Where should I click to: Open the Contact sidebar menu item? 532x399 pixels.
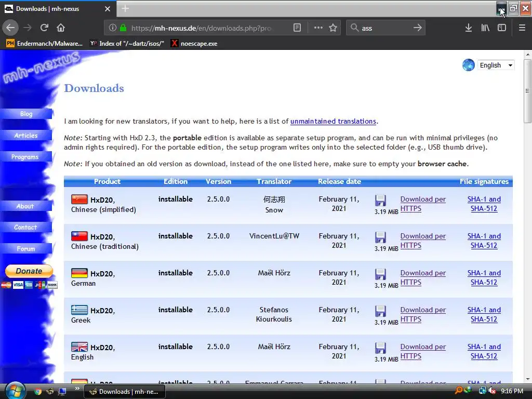26,228
